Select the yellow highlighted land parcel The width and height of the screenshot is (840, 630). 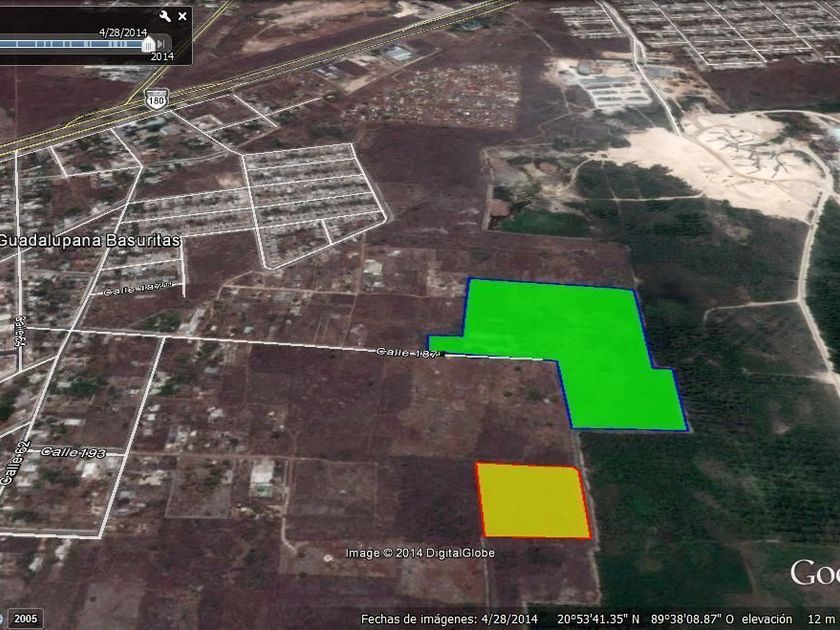coord(531,500)
